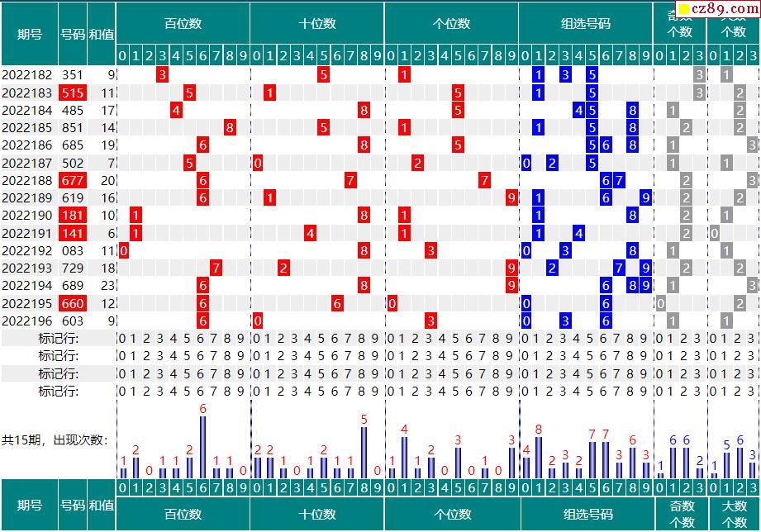Click winning number 083

point(73,251)
